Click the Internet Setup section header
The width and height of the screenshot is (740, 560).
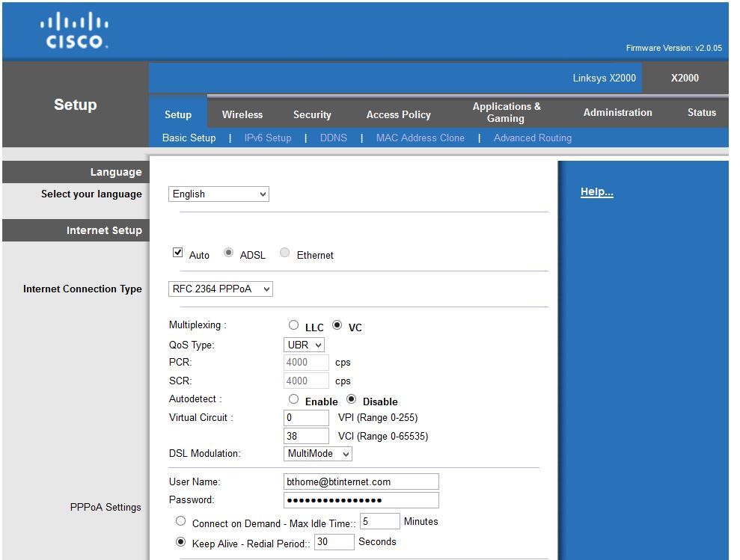click(x=104, y=230)
